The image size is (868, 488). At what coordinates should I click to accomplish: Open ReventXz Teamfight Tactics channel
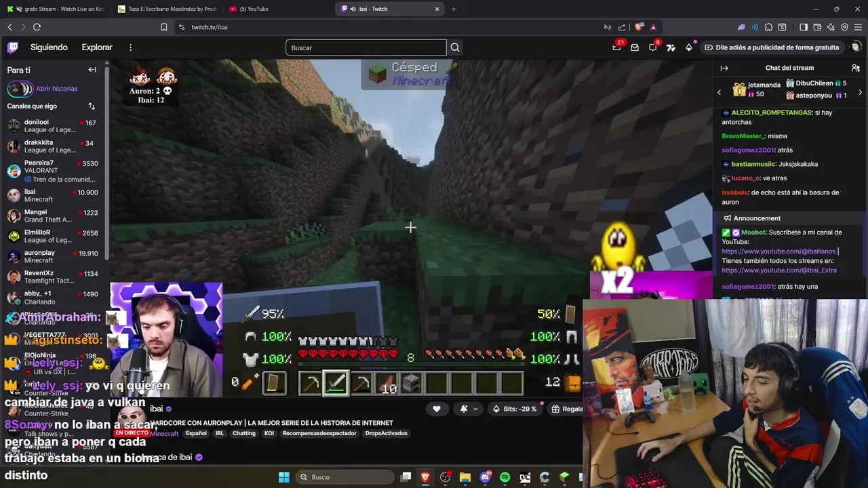pos(53,277)
